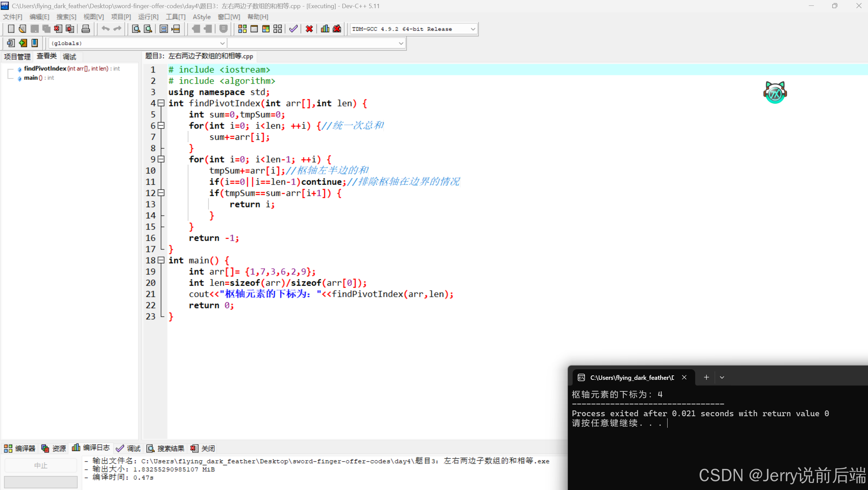
Task: Open a new terminal tab with plus
Action: pyautogui.click(x=706, y=377)
